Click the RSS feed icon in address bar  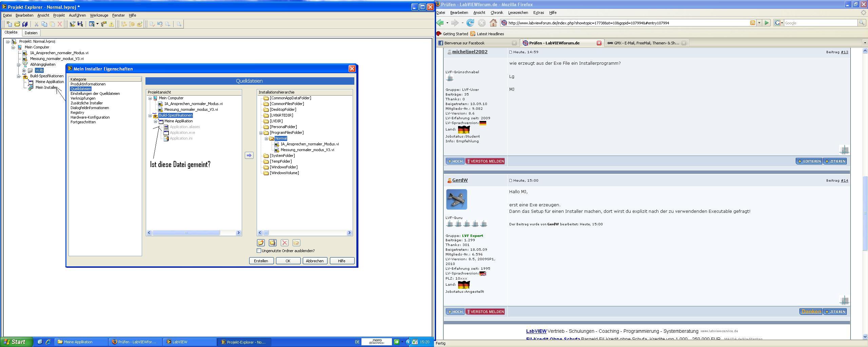[x=752, y=23]
